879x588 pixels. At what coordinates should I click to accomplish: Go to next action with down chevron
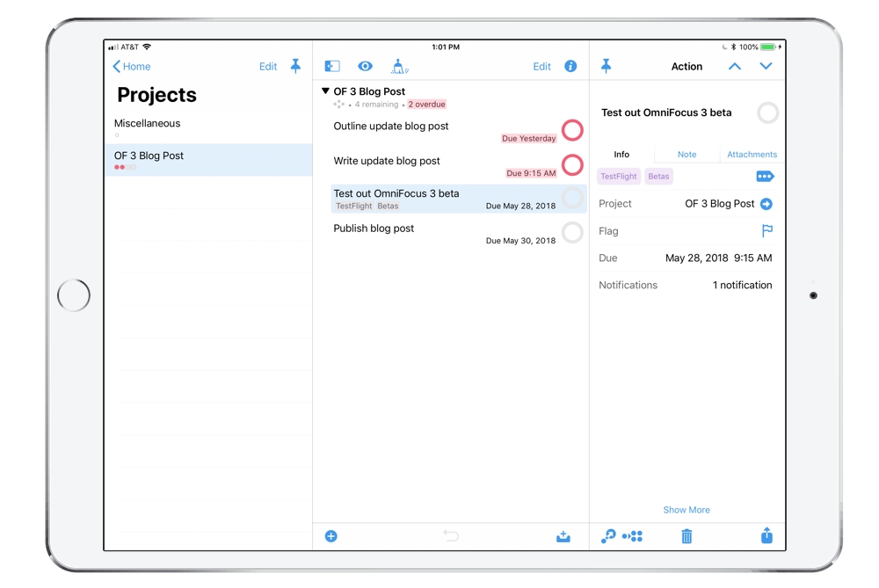coord(766,66)
